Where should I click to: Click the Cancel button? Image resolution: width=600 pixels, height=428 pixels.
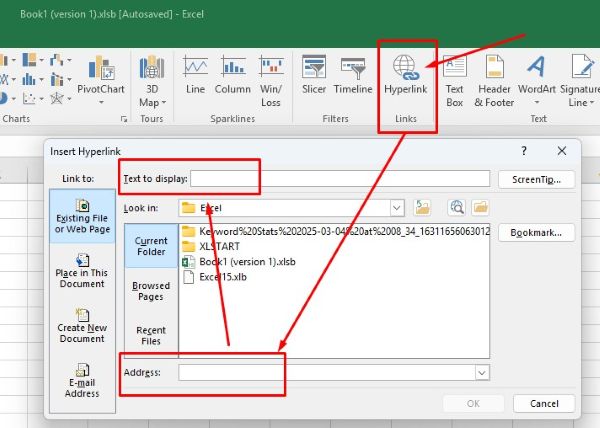coord(544,403)
